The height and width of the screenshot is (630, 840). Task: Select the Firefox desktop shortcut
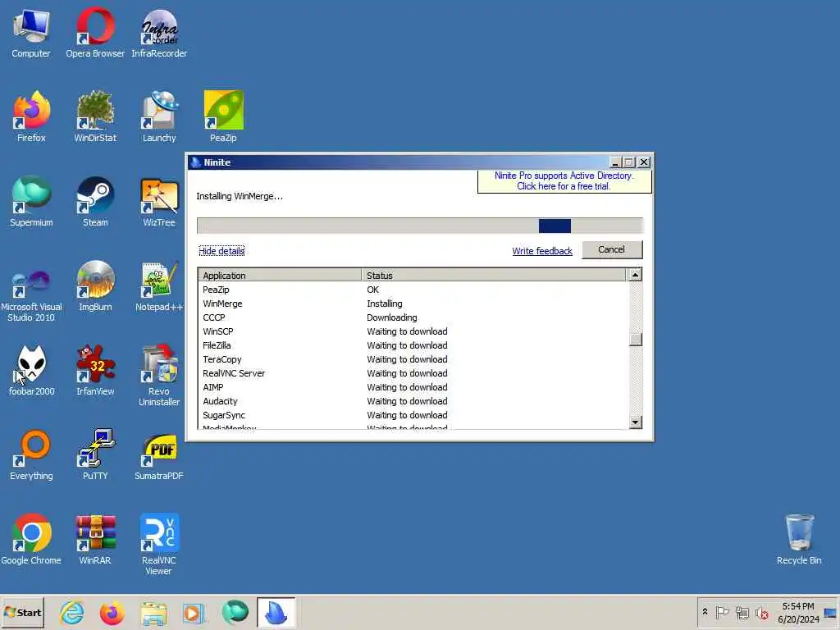(31, 116)
